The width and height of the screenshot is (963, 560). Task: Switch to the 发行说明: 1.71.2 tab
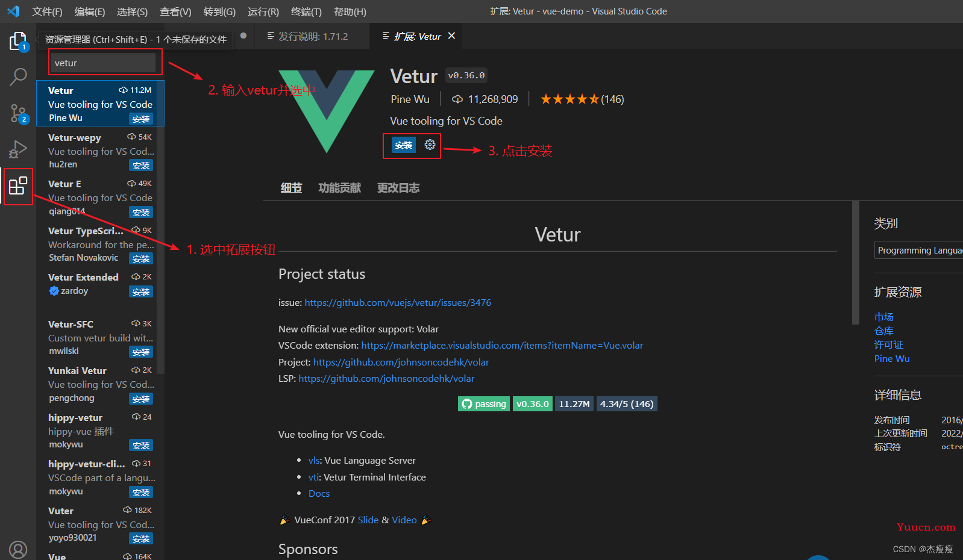click(x=313, y=36)
